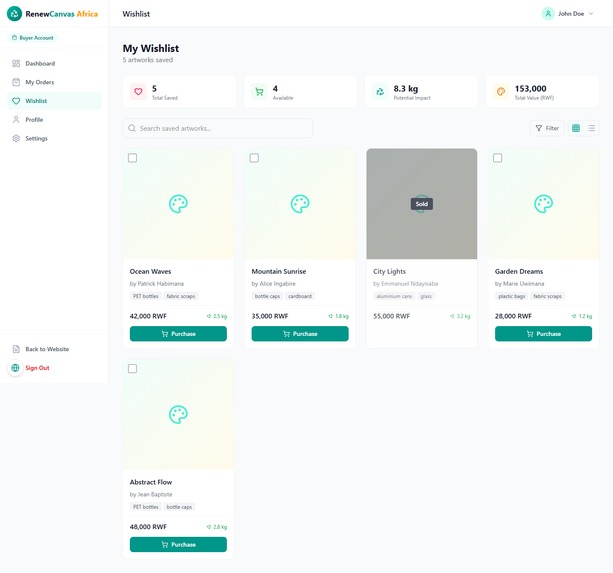Screen dimensions: 613x573
Task: Click the Ocean Waves title
Action: click(151, 271)
